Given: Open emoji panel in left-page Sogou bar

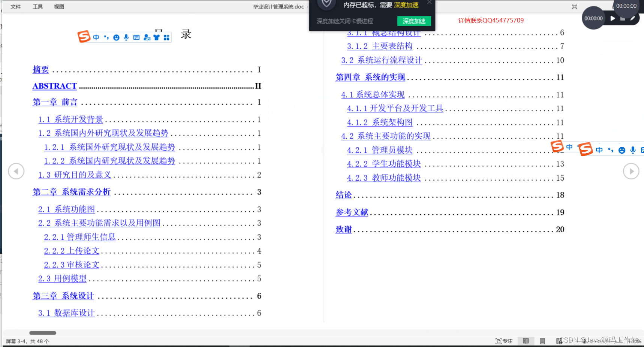Looking at the screenshot, I should (116, 37).
